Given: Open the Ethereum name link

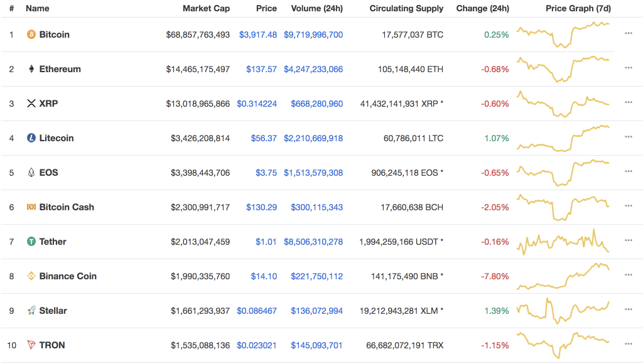Looking at the screenshot, I should click(60, 69).
